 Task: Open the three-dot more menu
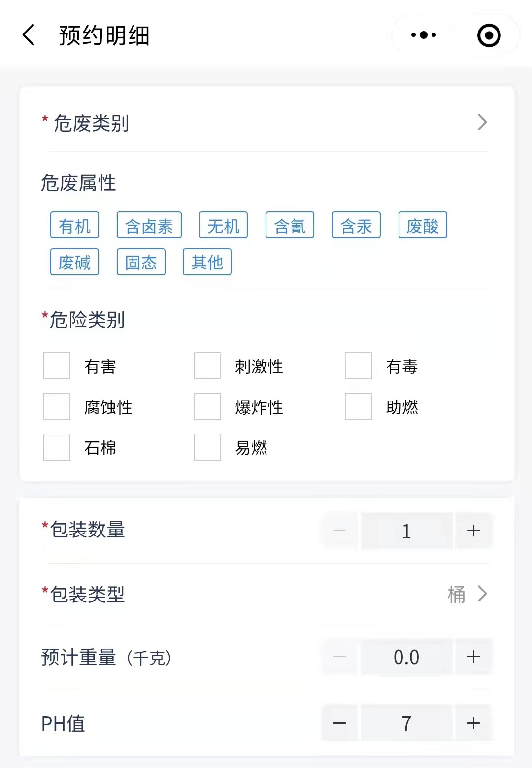tap(424, 35)
